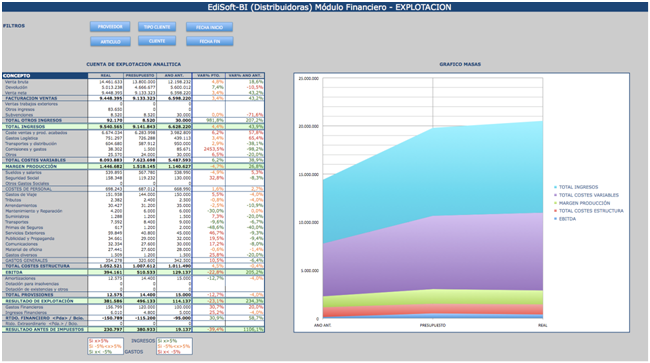This screenshot has height=363, width=650.
Task: Select the Ventas trabajos exteriores row
Action: (x=133, y=104)
